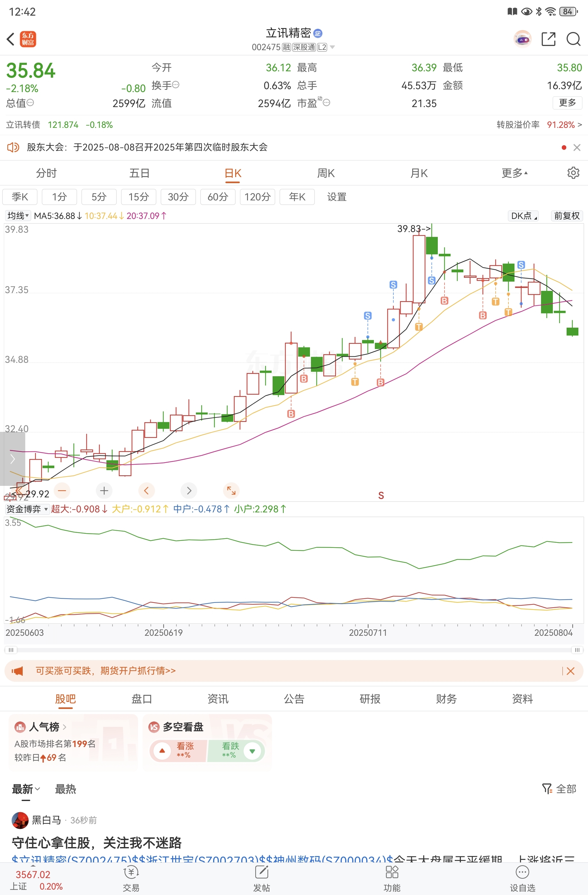Tap the 多空看盘 VS icon
Screen dimensions: 588x895
coord(154,727)
